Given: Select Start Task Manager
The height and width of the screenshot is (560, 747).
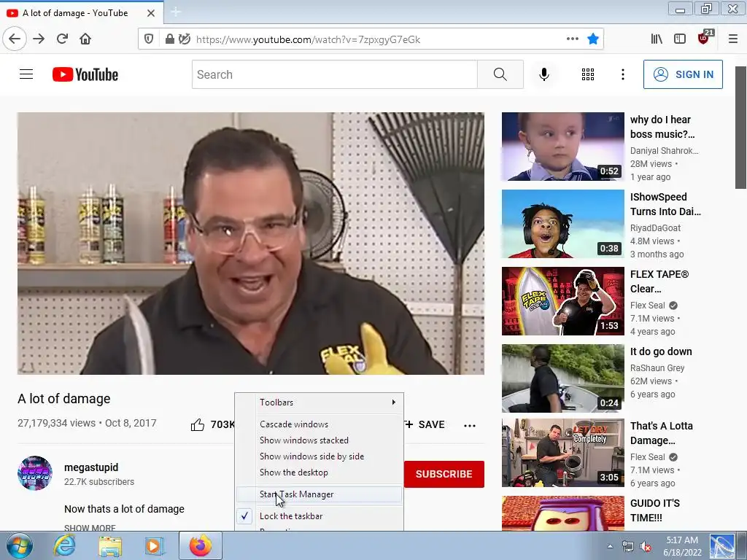Looking at the screenshot, I should [320, 494].
